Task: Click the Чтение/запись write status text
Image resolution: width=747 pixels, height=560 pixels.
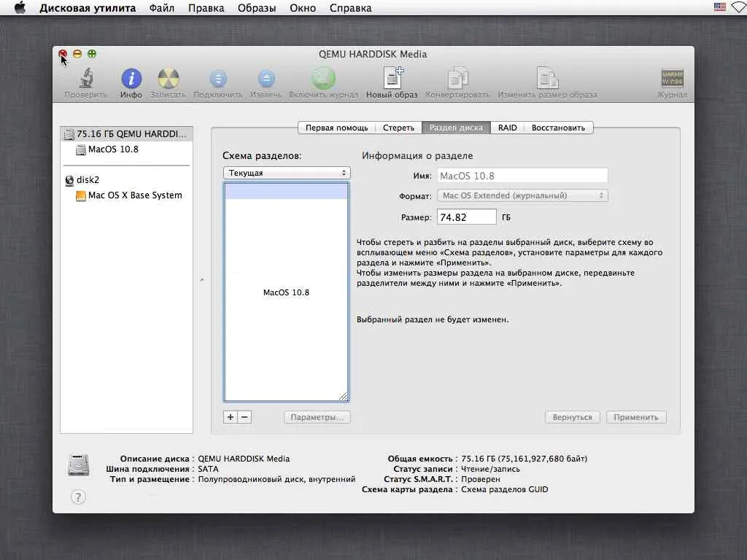Action: coord(490,469)
